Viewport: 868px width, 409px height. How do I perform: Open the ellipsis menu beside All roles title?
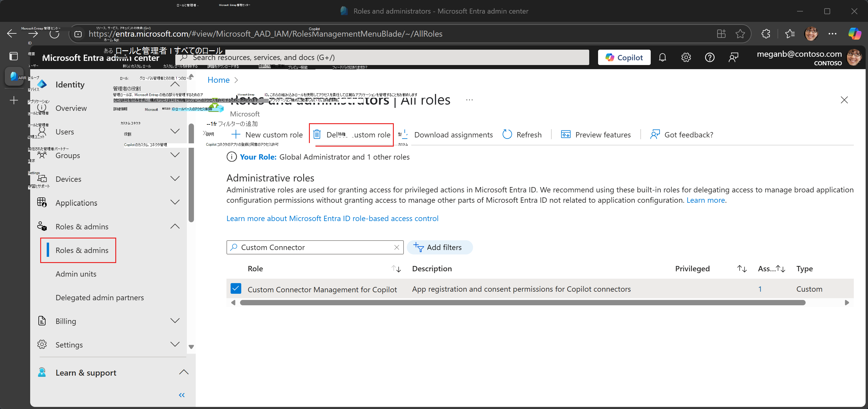469,100
